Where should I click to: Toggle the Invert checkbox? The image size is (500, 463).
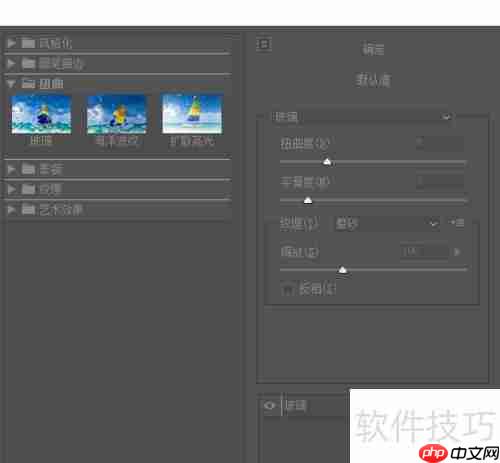(287, 289)
